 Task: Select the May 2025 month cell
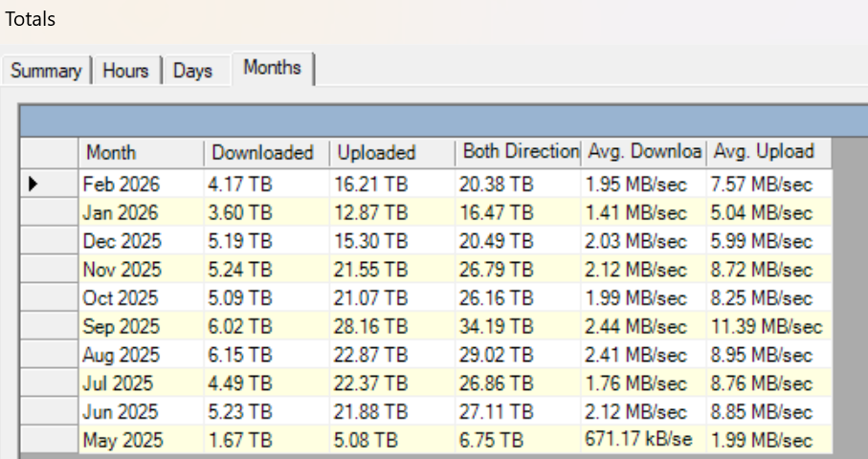tap(141, 440)
